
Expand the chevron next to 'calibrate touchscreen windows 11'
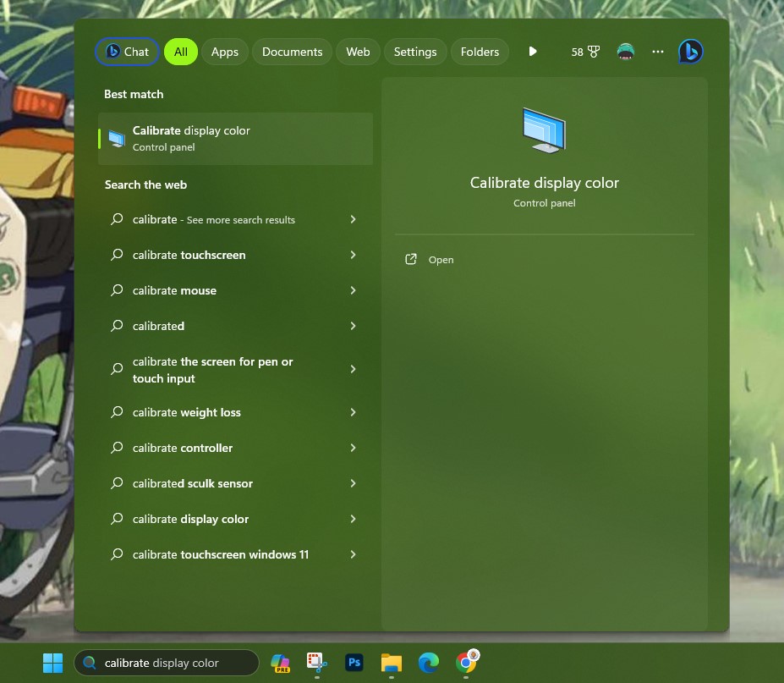(353, 554)
